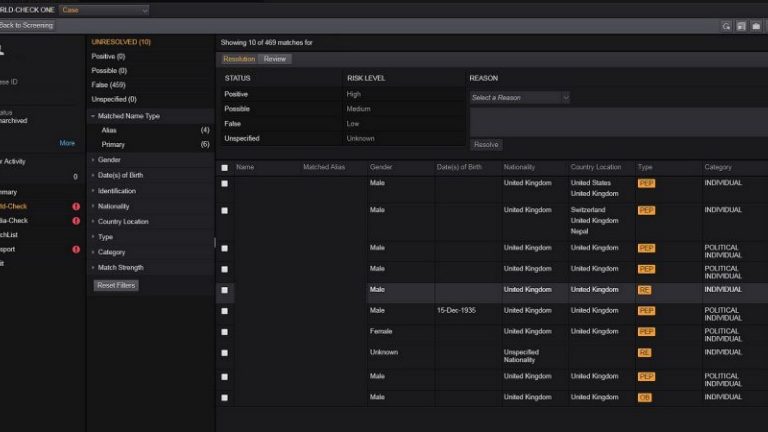768x432 pixels.
Task: Click the layout panel icon in toolbar
Action: coord(741,26)
